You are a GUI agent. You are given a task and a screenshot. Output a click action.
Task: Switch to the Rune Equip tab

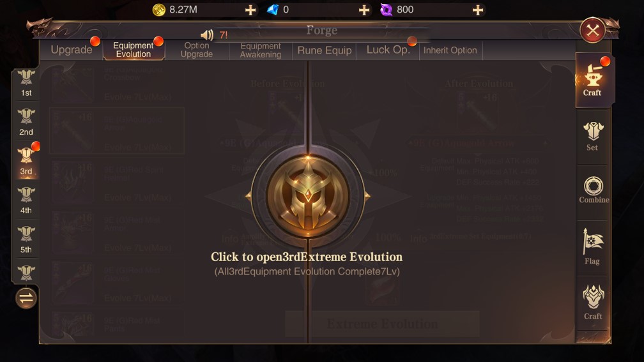click(x=324, y=50)
